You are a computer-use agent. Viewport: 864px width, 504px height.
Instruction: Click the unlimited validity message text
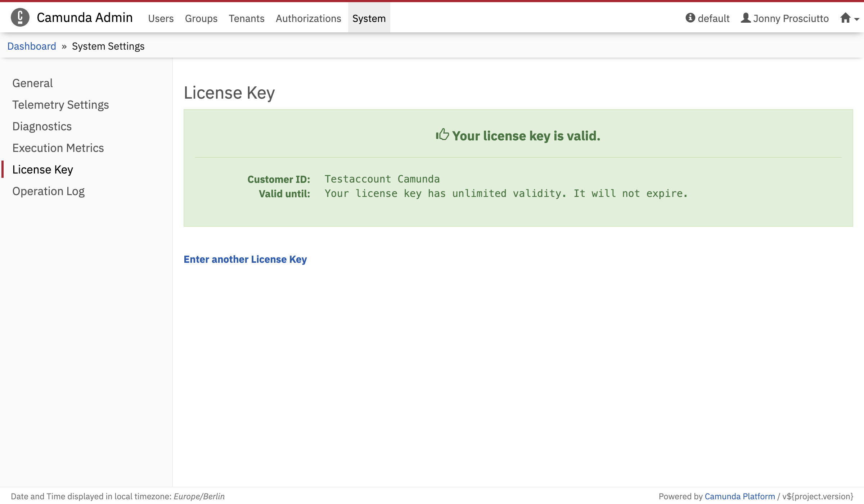point(506,193)
